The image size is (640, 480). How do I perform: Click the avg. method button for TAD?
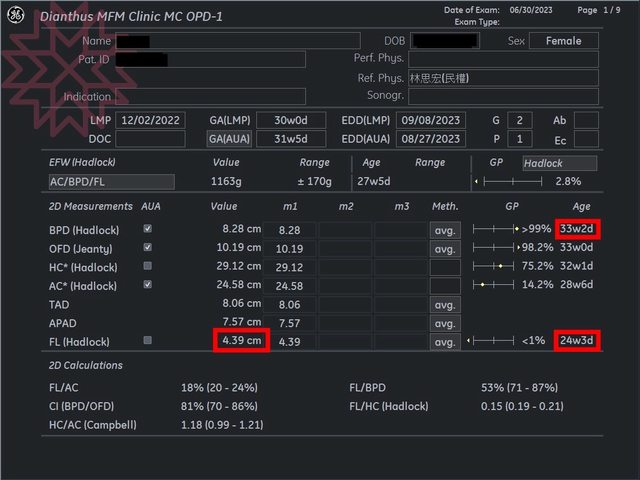click(x=444, y=304)
